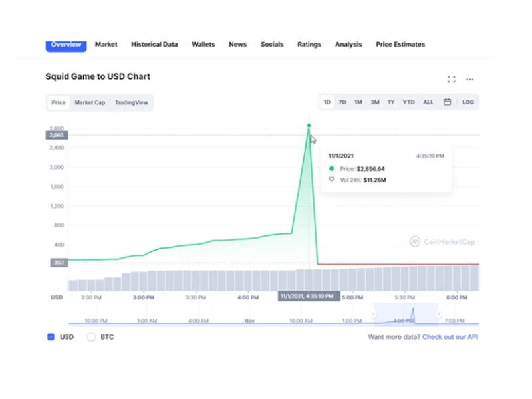The image size is (532, 399).
Task: Open the Price Estimates tab
Action: pos(400,45)
